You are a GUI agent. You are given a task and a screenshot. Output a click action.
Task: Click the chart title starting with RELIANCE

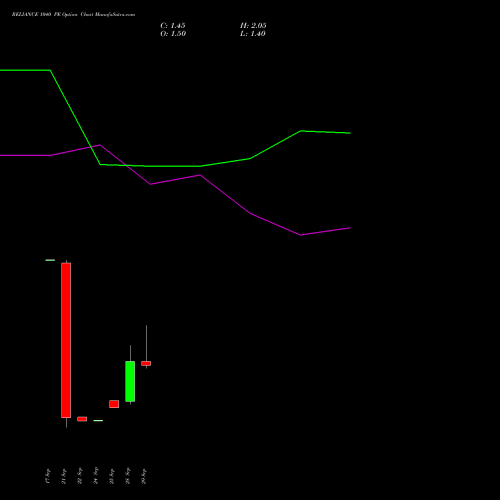coord(73,15)
